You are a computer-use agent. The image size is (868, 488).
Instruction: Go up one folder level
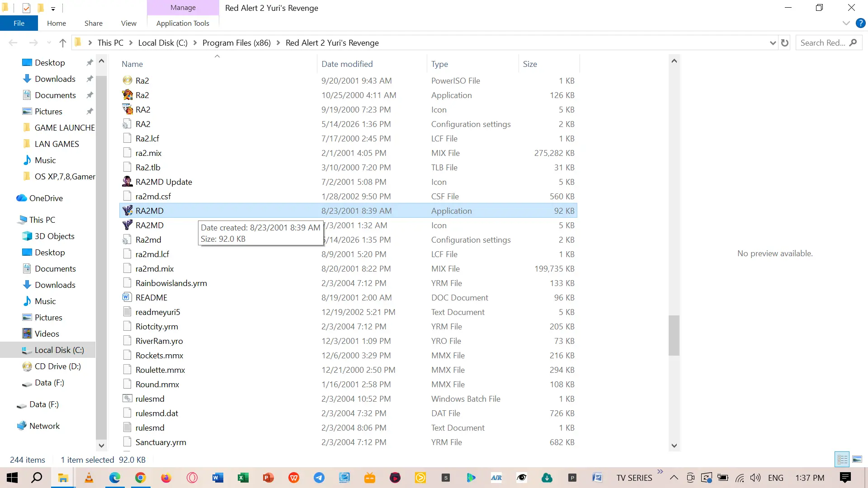(x=63, y=43)
